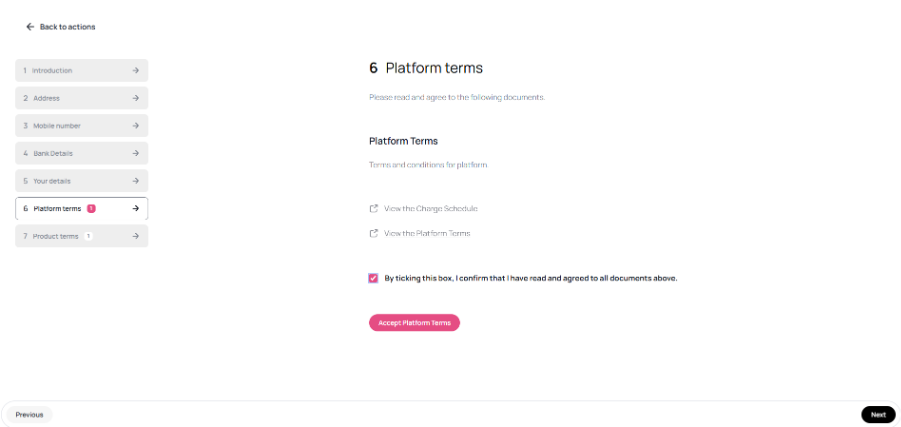
Task: Click the Next button
Action: coord(878,414)
